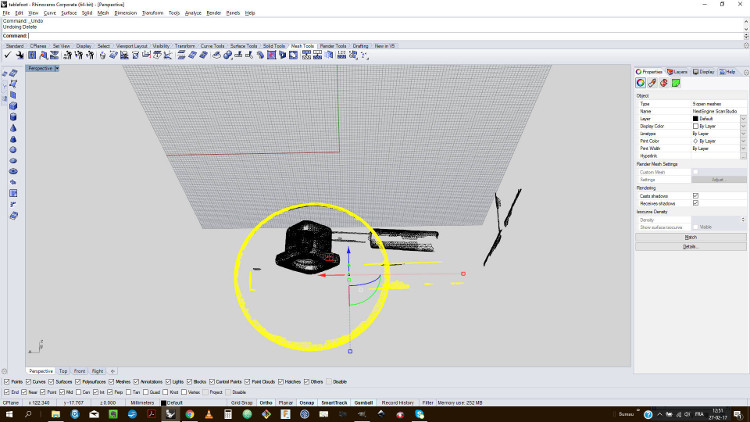
Task: Open panel options gear in right panel
Action: [x=746, y=72]
